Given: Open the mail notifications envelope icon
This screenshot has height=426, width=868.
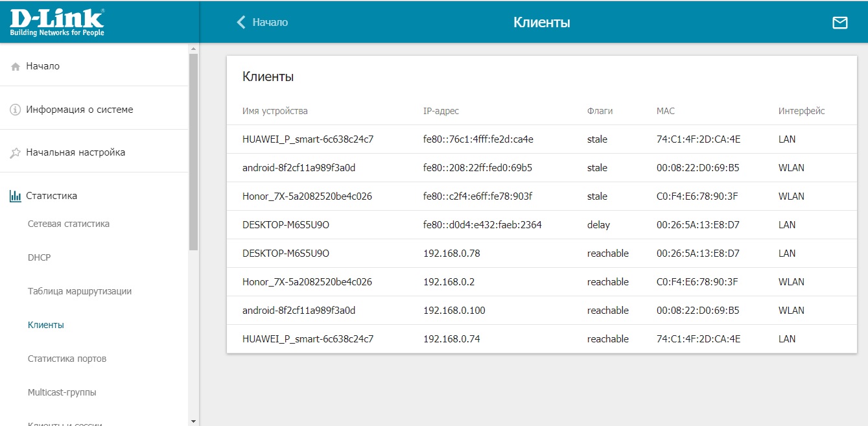Looking at the screenshot, I should pyautogui.click(x=839, y=23).
